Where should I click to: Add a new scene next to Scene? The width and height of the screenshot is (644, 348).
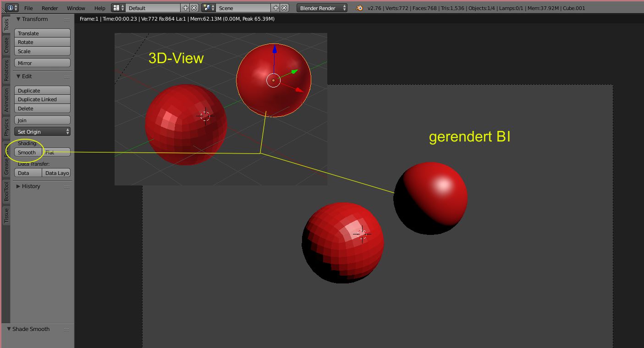coord(275,8)
